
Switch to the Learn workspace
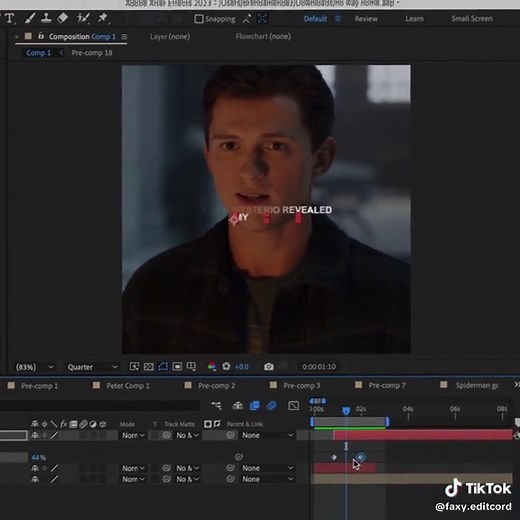click(x=414, y=19)
